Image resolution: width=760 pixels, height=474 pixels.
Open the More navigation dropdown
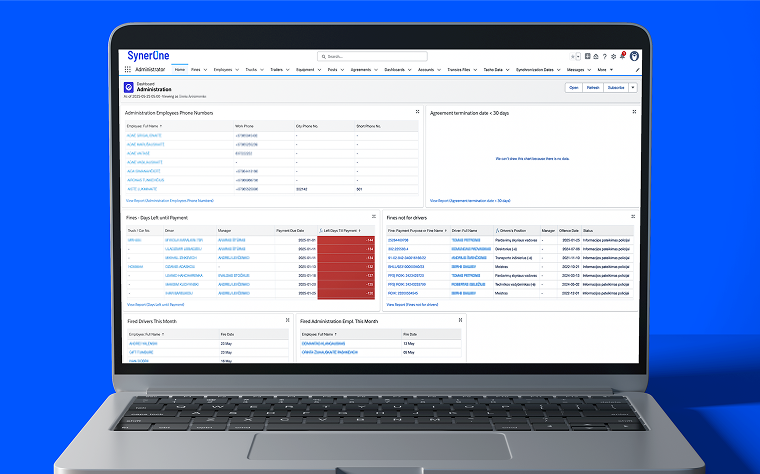click(605, 70)
